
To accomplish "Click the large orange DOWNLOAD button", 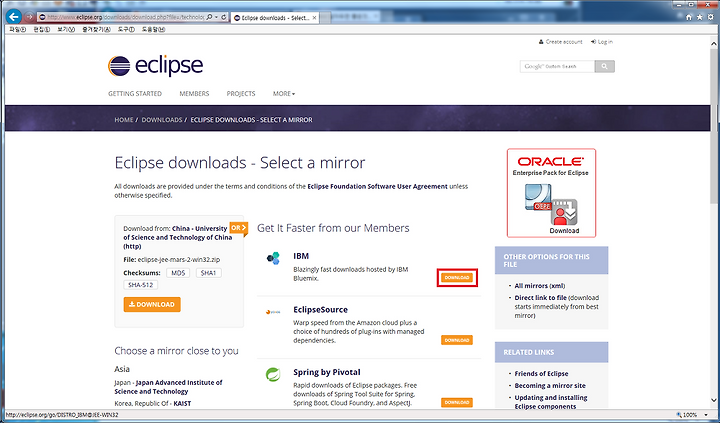I will [152, 305].
